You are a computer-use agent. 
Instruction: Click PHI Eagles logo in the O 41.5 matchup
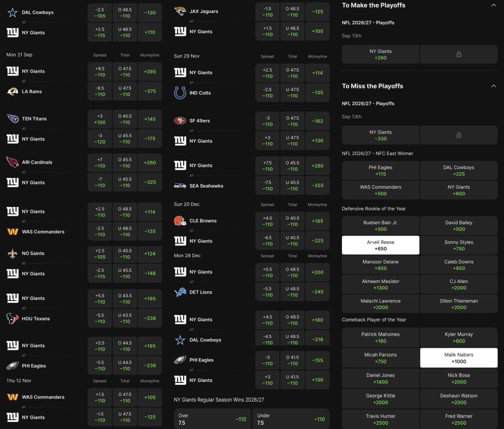[x=180, y=360]
